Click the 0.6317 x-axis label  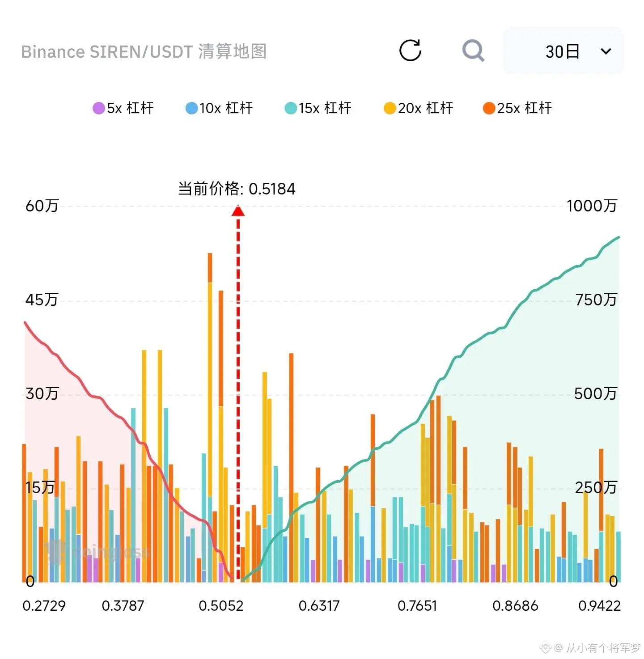click(x=319, y=606)
